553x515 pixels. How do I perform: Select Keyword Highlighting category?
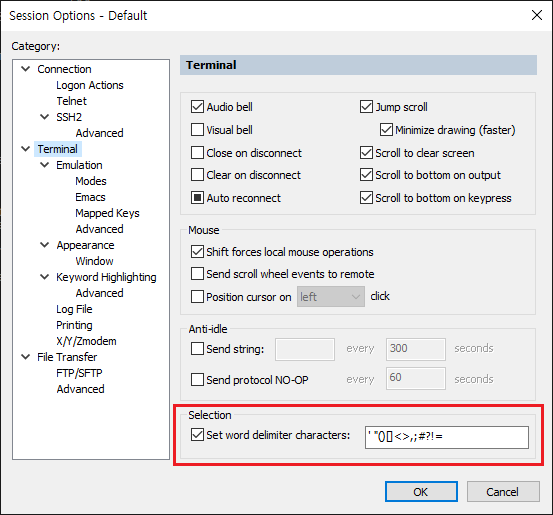pos(106,277)
